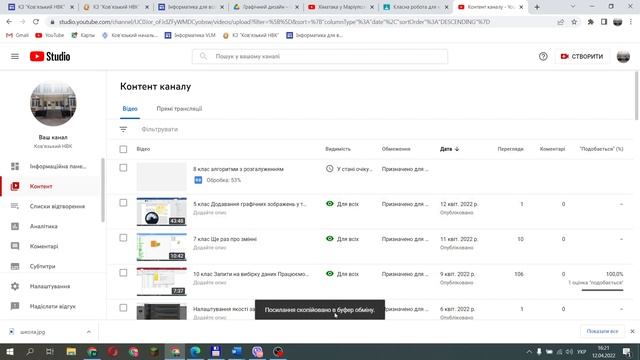The height and width of the screenshot is (360, 640).
Task: Open the 7 клас video thumbnail
Action: pyautogui.click(x=162, y=247)
